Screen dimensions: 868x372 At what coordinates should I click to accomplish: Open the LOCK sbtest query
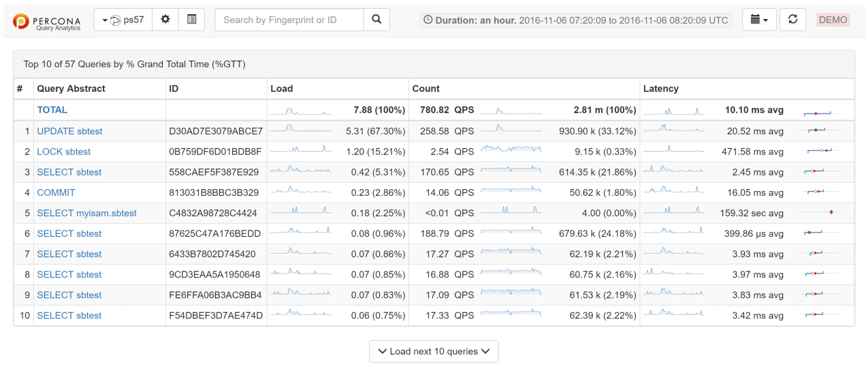click(63, 152)
